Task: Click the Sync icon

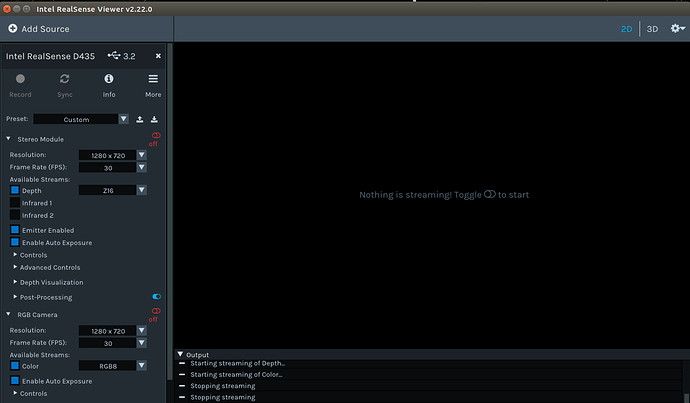Action: coord(65,79)
